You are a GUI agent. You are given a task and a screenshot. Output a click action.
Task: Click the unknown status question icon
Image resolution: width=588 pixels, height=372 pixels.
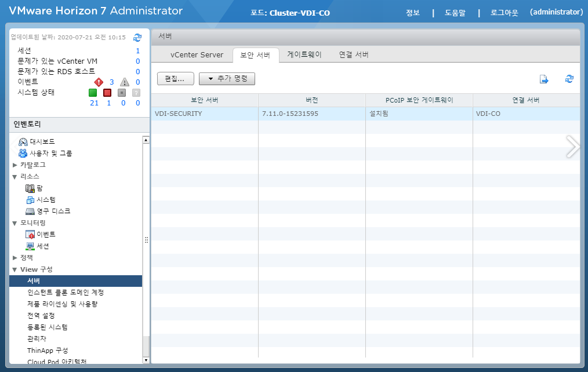136,93
